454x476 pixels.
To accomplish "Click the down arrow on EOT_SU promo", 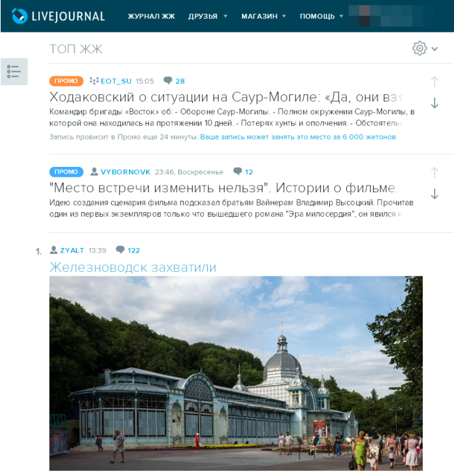I will pos(434,103).
